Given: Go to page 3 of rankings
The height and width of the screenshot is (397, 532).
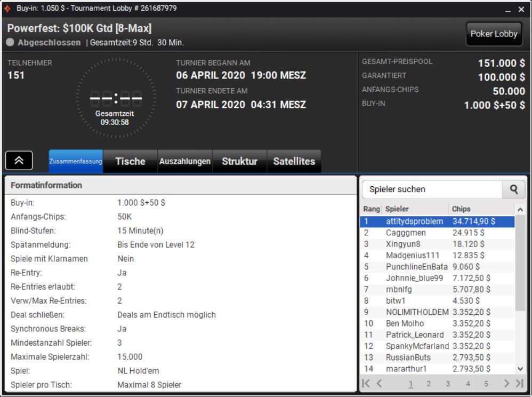Looking at the screenshot, I should [448, 383].
